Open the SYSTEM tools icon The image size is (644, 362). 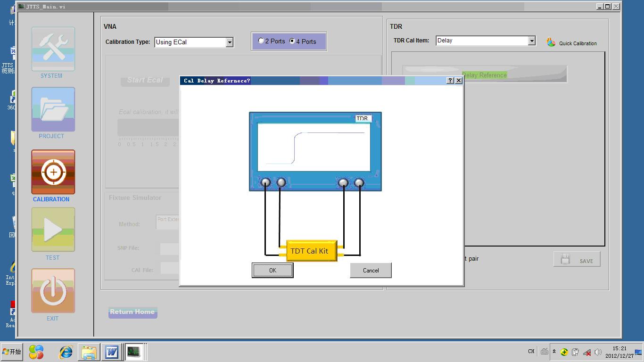click(x=53, y=49)
